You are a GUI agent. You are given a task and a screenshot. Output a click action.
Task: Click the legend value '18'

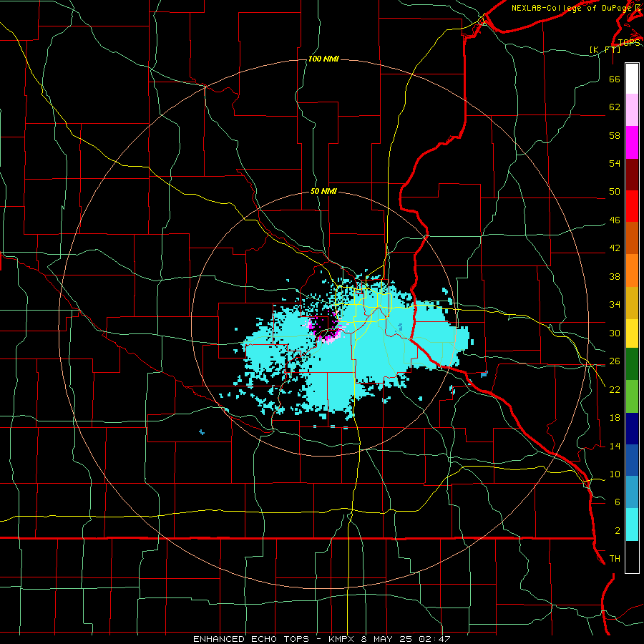click(x=615, y=418)
